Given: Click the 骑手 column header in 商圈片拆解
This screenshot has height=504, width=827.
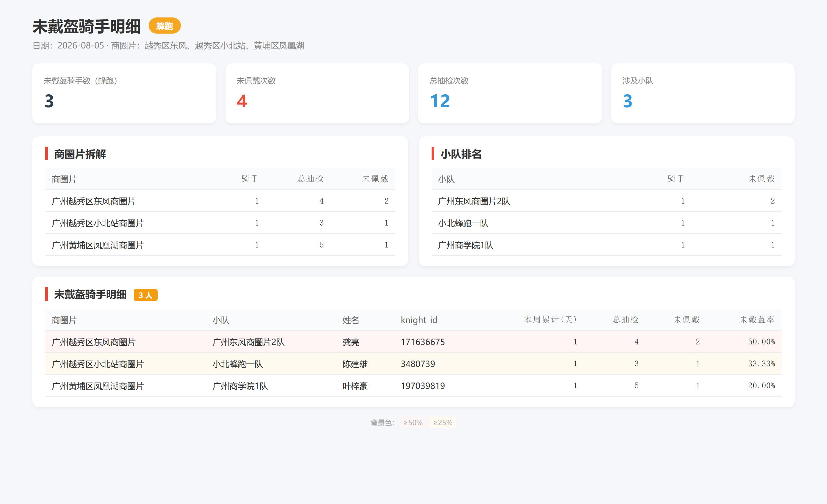Looking at the screenshot, I should tap(250, 179).
